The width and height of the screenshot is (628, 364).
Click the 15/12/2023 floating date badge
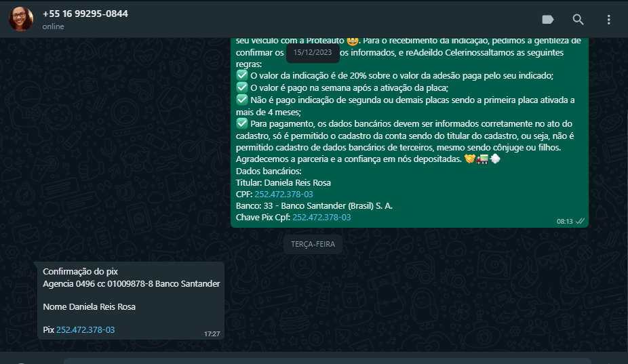click(x=313, y=52)
